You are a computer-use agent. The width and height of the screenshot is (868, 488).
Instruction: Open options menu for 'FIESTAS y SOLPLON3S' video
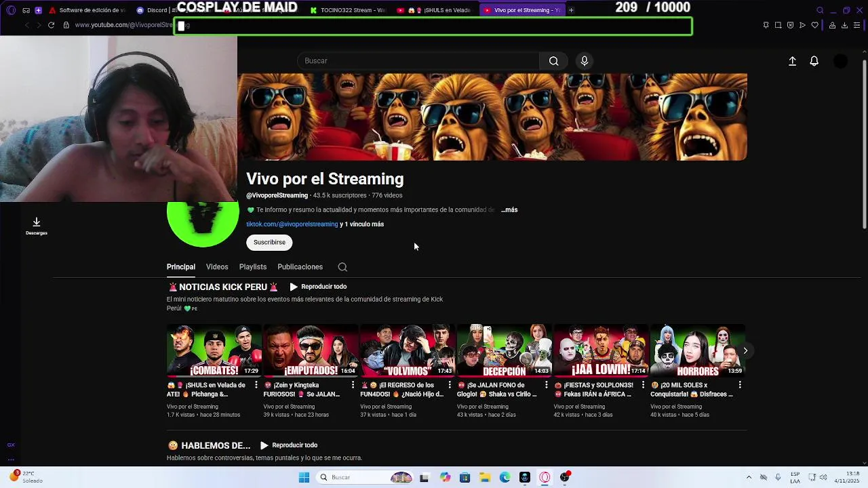pyautogui.click(x=643, y=385)
